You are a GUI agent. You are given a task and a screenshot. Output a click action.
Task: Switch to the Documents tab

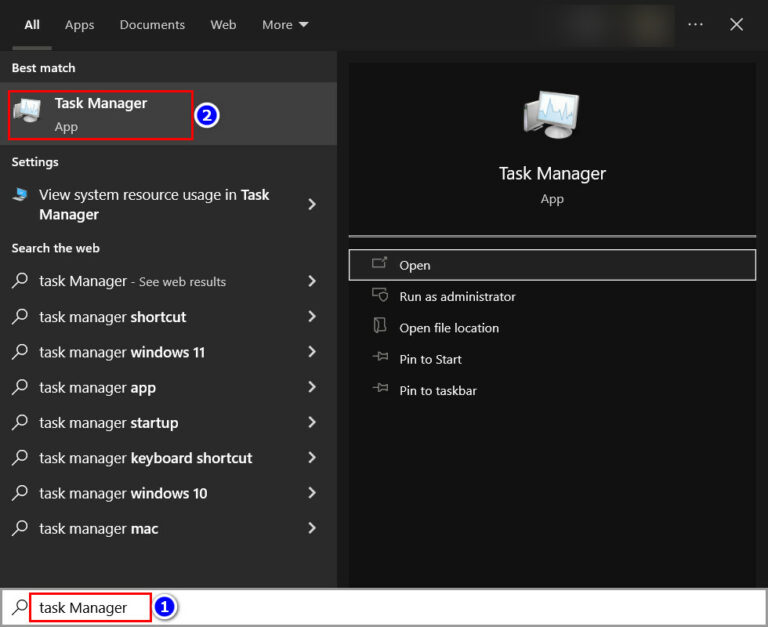pyautogui.click(x=152, y=24)
